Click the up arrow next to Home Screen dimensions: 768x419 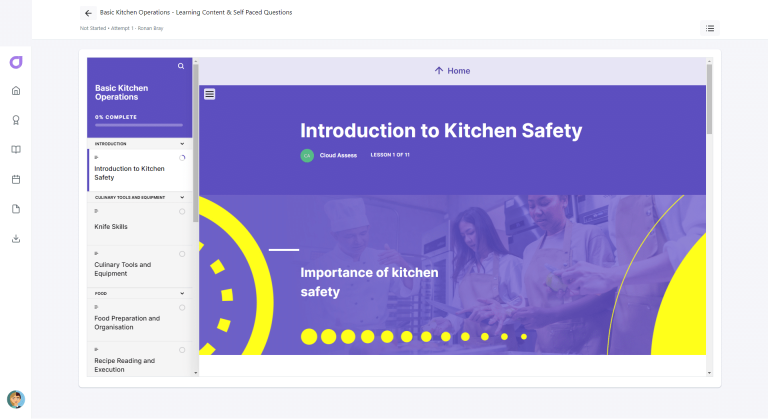tap(439, 71)
